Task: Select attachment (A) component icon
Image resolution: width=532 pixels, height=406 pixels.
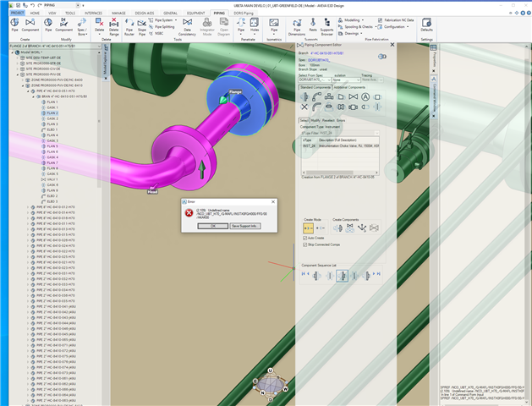Action: [365, 97]
